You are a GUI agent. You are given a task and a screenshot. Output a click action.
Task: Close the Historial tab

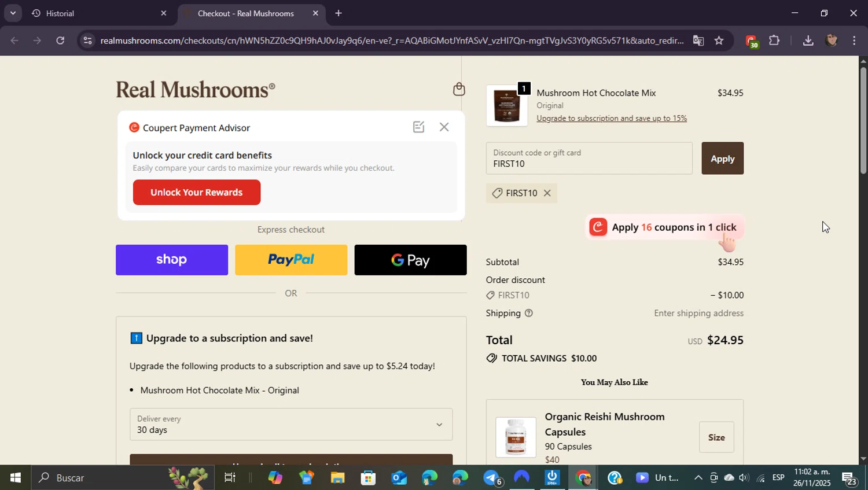click(x=163, y=13)
